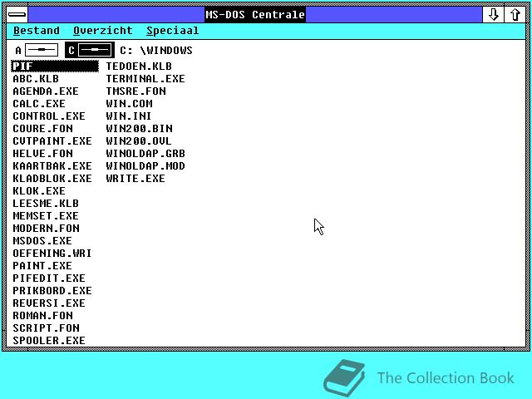Select LEESME.KLB file
The image size is (532, 399).
(46, 204)
